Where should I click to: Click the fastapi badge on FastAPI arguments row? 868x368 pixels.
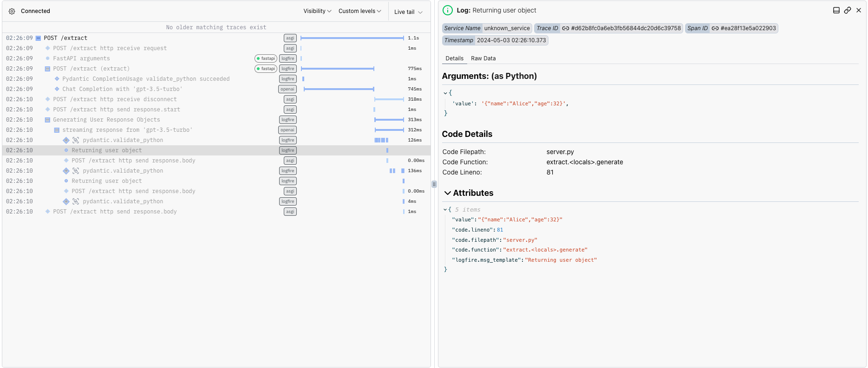tap(266, 58)
